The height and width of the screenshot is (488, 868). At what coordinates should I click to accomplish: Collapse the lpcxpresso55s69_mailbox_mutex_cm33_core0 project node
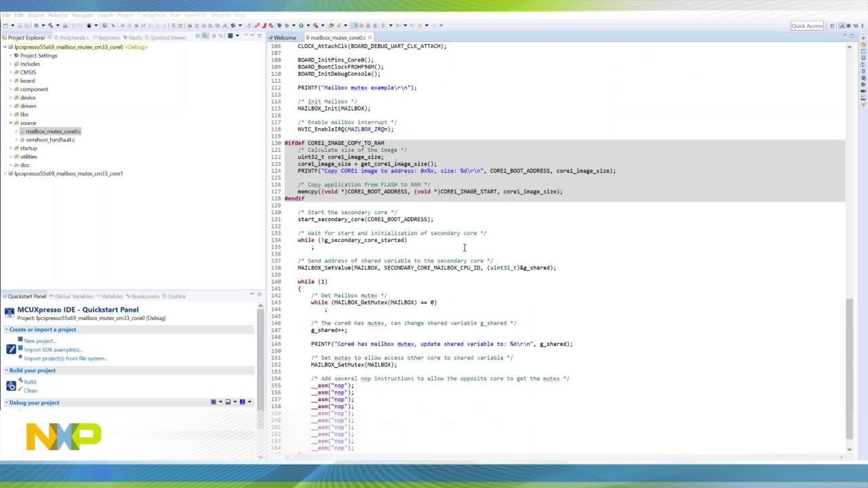point(4,47)
